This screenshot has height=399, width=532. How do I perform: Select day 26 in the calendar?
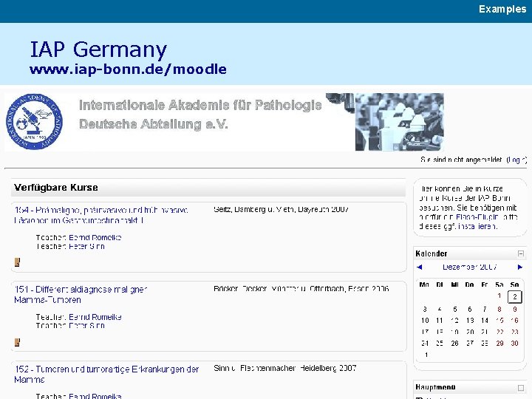coord(455,343)
